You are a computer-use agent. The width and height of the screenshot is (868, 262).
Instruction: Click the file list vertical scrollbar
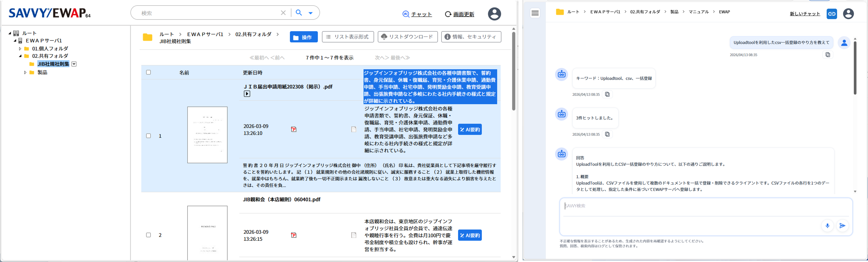tap(513, 71)
